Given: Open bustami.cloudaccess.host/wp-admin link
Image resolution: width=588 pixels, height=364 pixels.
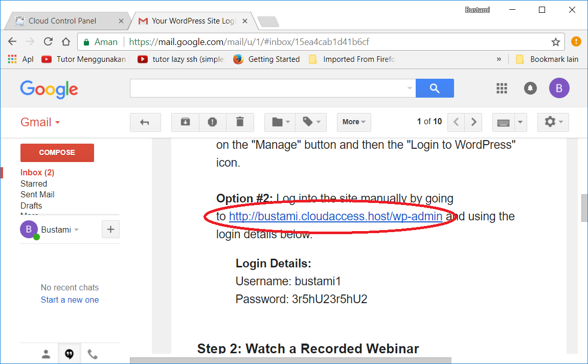Looking at the screenshot, I should pyautogui.click(x=335, y=216).
